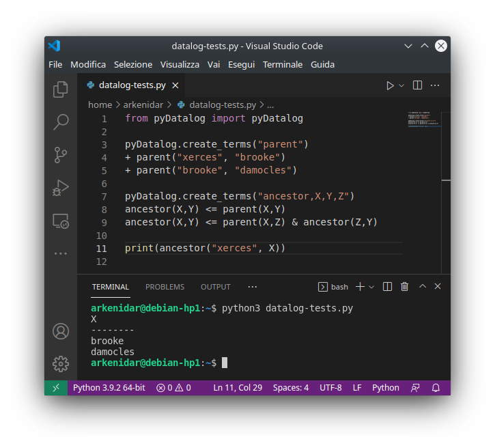Create a new terminal with plus icon

360,287
